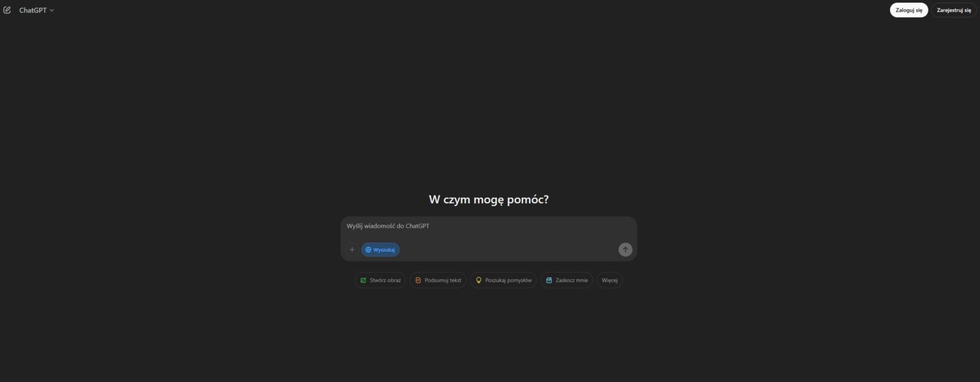
Task: Open the Zarejestruj się sign-up button
Action: pos(954,10)
